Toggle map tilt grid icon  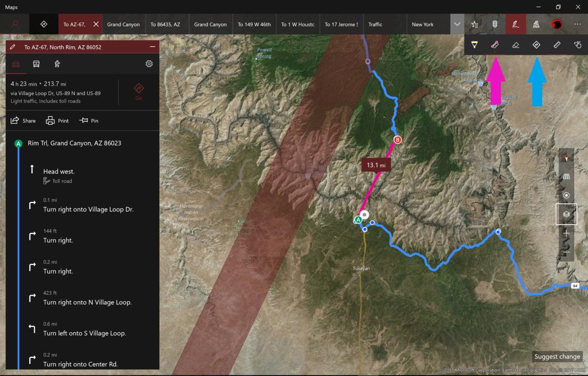566,176
